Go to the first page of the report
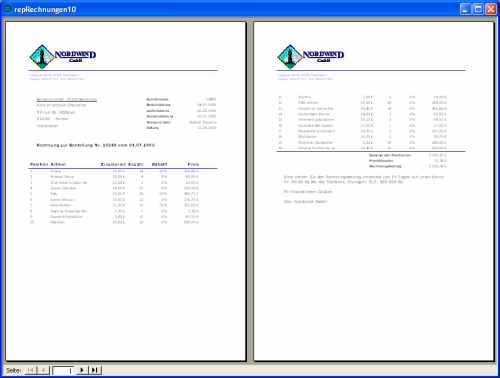Viewport: 500px width, 378px height. point(31,370)
